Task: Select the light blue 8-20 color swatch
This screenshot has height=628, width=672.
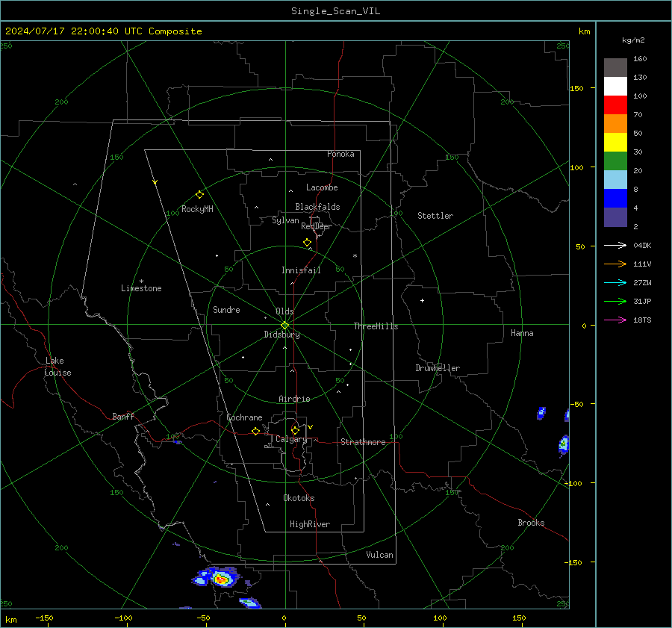Action: click(x=615, y=180)
